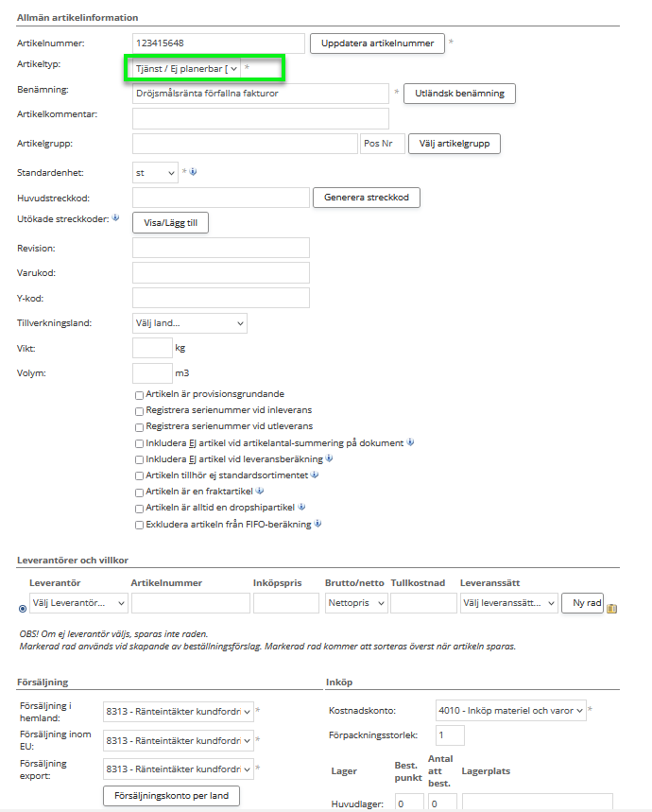Click 'Försäljningskonto per land' button
This screenshot has height=812, width=652.
[x=171, y=796]
